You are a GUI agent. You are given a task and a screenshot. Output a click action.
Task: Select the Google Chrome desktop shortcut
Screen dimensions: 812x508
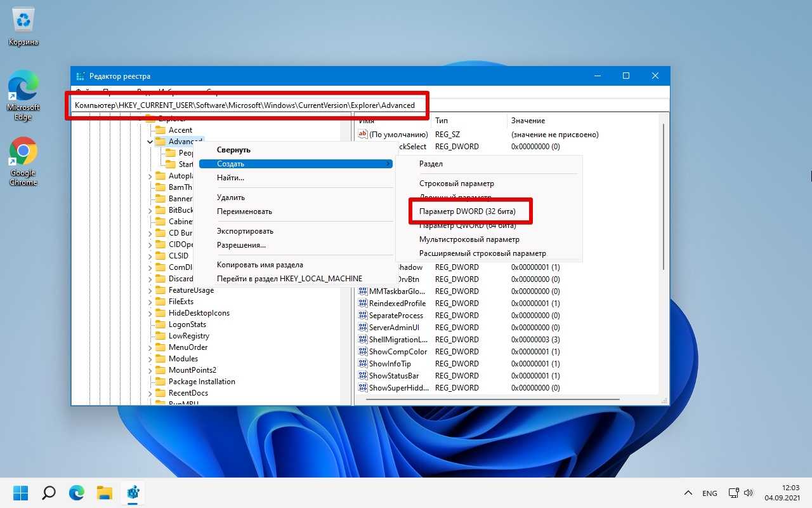point(23,161)
